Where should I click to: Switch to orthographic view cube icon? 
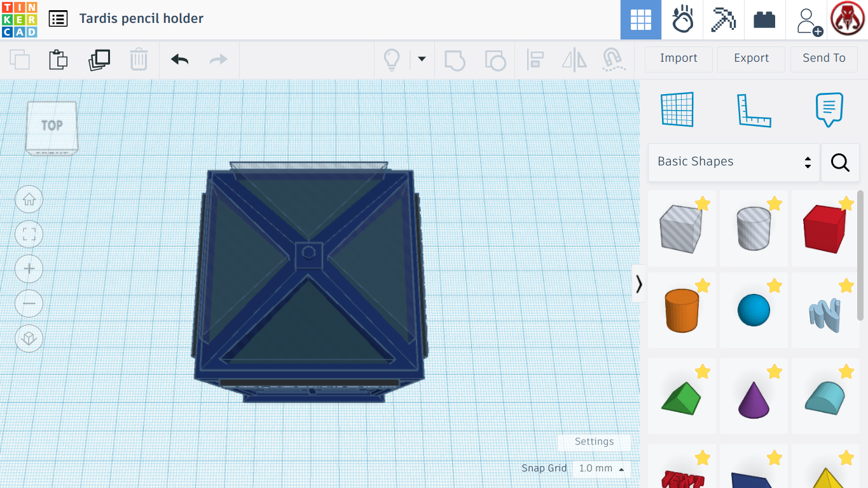tap(29, 338)
